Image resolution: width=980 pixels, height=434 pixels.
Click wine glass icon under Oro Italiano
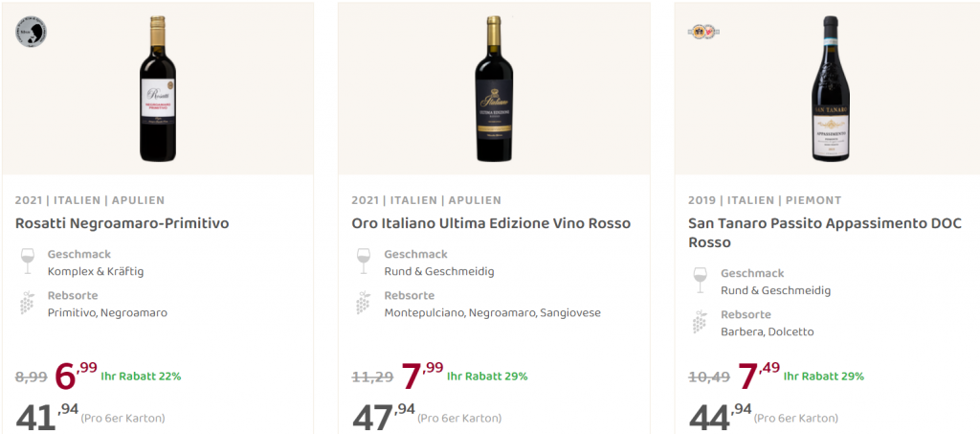(x=363, y=262)
